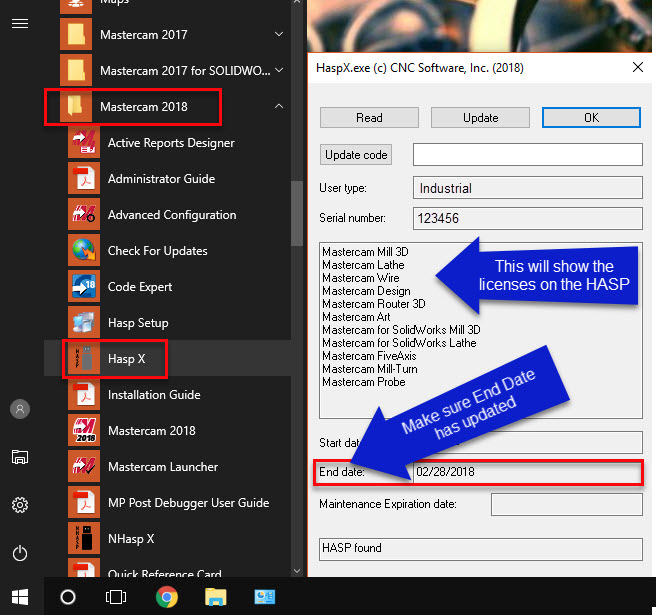Open the Start menu hamburger icon

point(20,24)
